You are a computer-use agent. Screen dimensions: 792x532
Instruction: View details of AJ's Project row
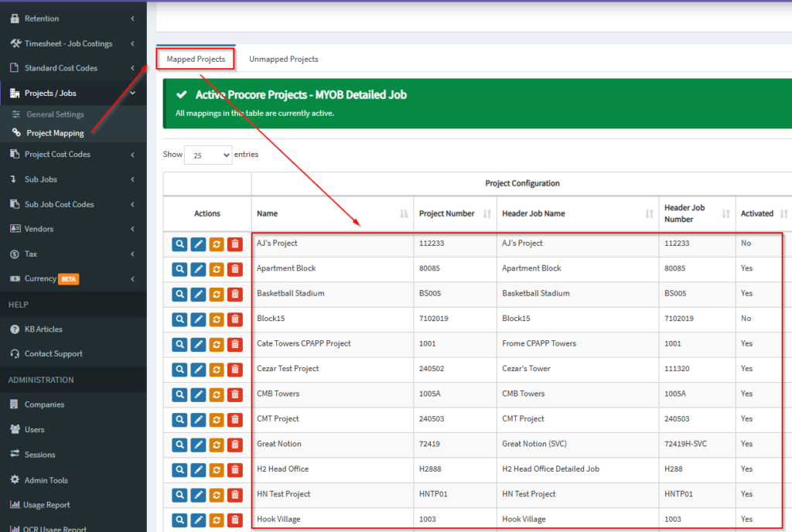pos(179,244)
